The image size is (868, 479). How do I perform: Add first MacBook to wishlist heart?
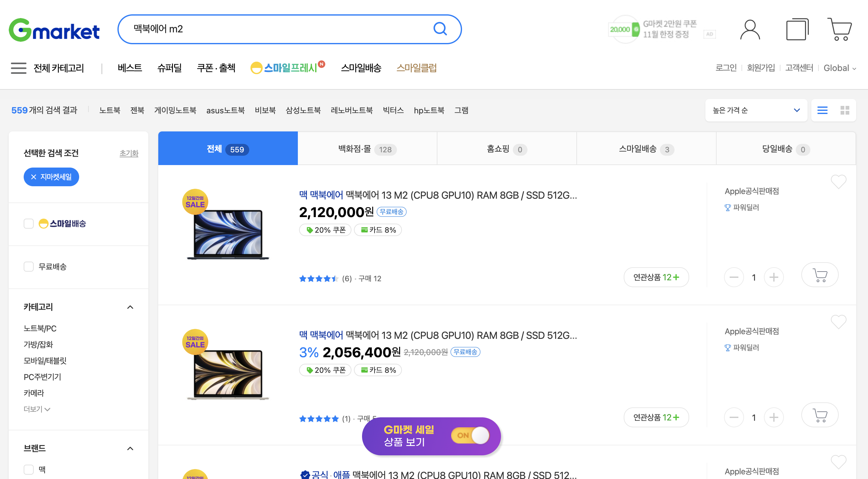(838, 182)
